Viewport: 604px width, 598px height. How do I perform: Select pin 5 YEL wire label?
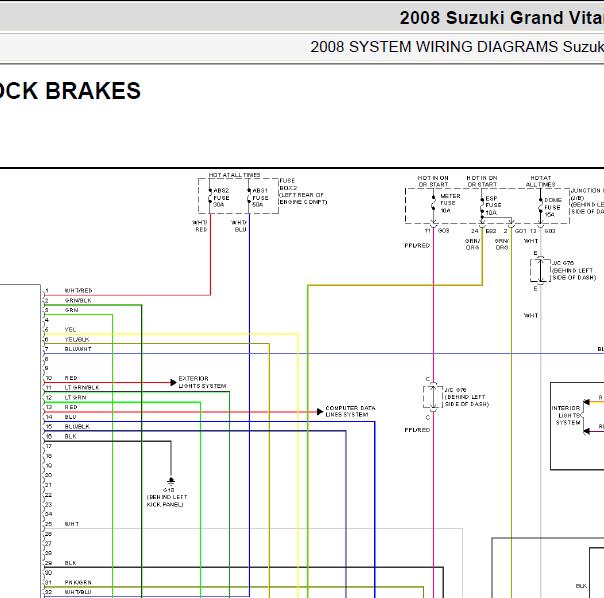70,329
